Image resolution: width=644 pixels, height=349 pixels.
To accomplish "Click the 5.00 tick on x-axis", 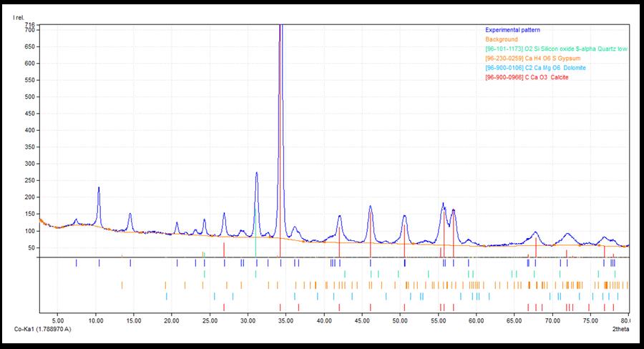I will click(x=58, y=320).
